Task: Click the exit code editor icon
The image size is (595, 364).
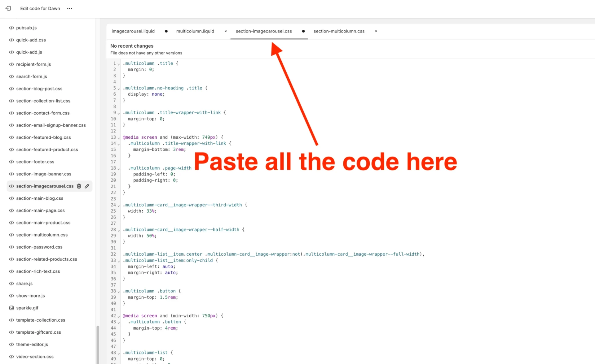Action: (8, 8)
